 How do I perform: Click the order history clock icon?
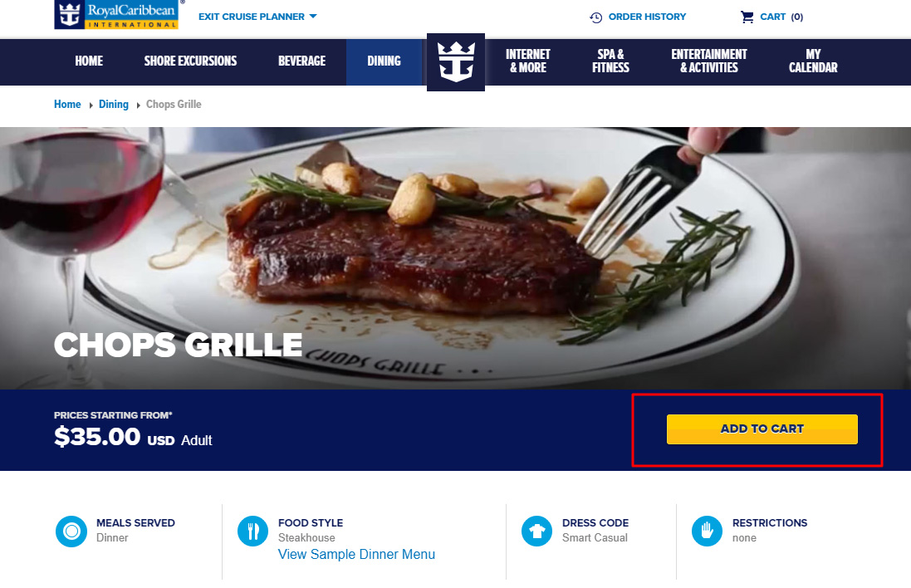(x=596, y=17)
